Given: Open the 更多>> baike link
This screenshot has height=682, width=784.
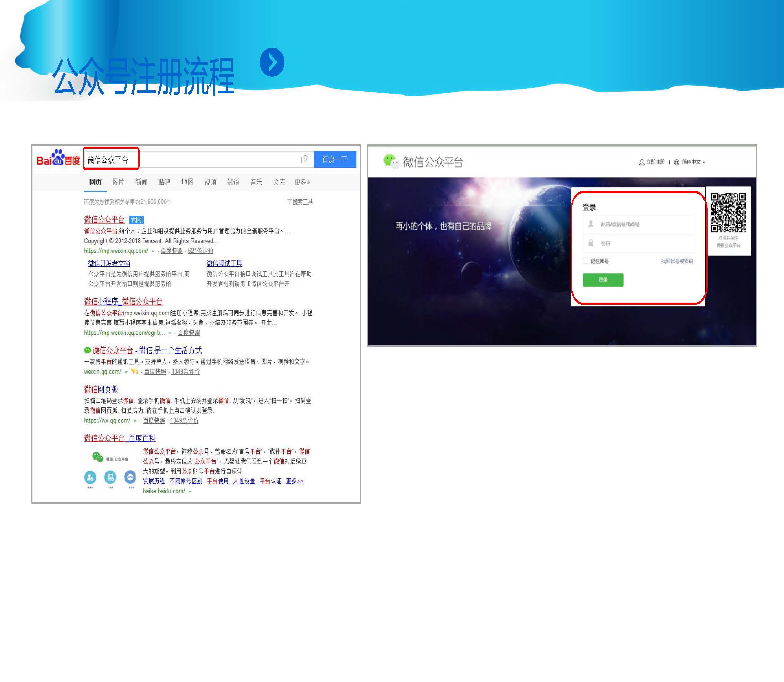Looking at the screenshot, I should click(x=295, y=481).
